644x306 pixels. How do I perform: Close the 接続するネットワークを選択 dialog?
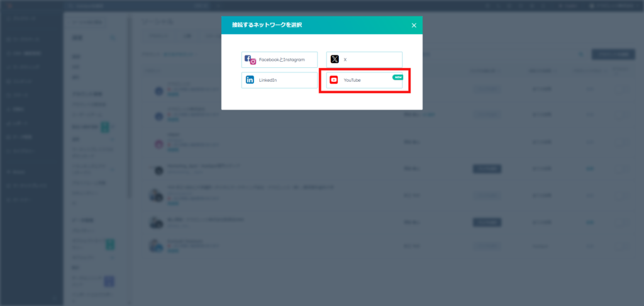coord(414,25)
